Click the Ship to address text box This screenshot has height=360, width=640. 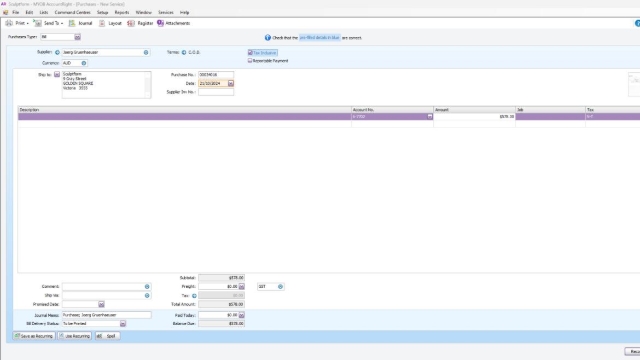click(106, 84)
